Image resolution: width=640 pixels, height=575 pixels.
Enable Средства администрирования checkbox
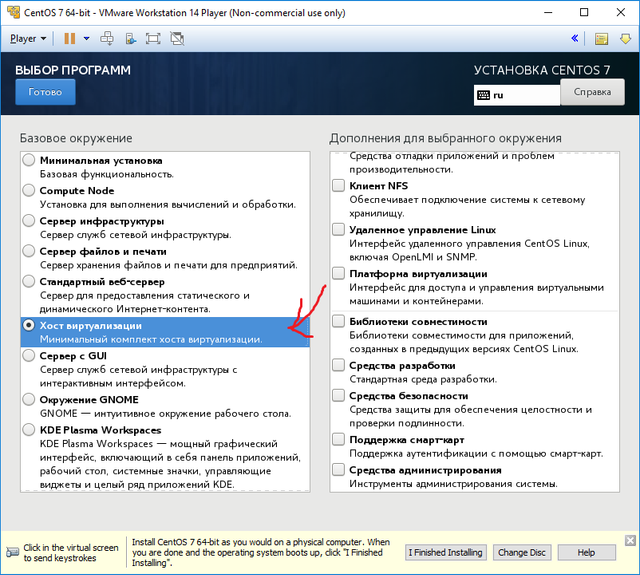tap(338, 470)
